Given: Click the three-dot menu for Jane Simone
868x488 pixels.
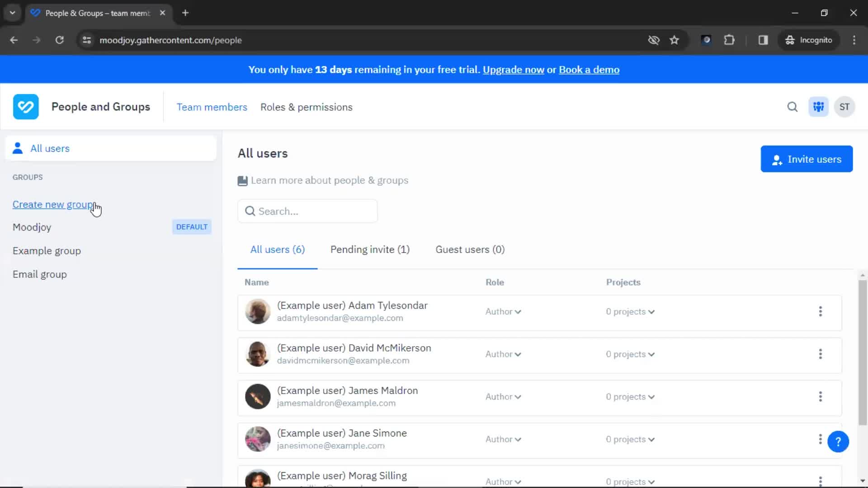Looking at the screenshot, I should (x=821, y=439).
